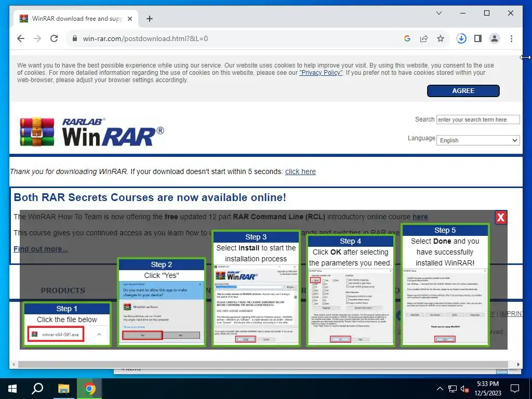View site information lock icon
Image resolution: width=532 pixels, height=399 pixels.
coord(75,38)
